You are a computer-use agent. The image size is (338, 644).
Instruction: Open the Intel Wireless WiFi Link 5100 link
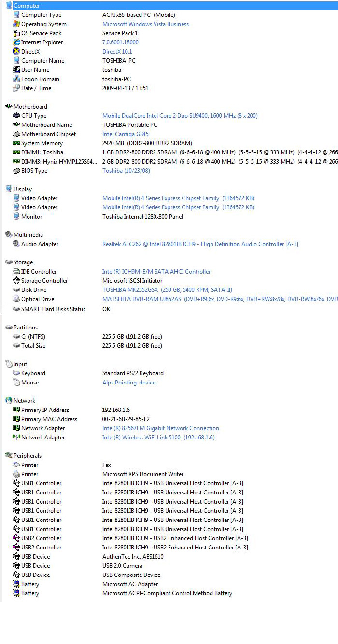pos(158,438)
